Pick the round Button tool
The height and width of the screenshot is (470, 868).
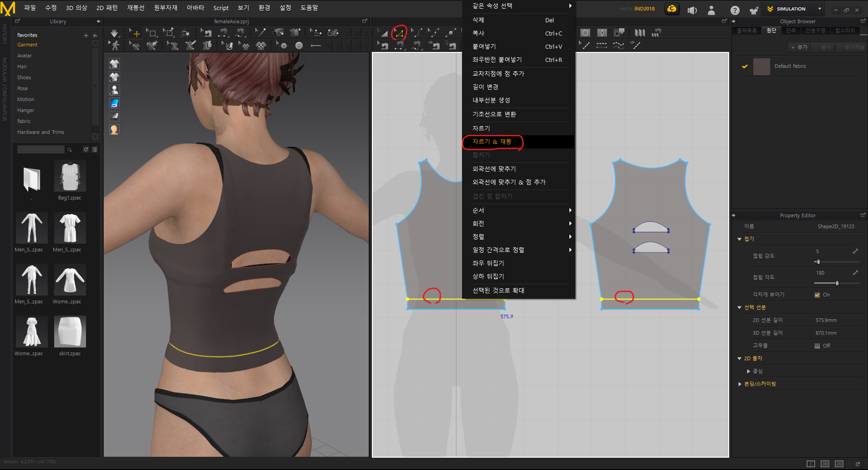299,46
